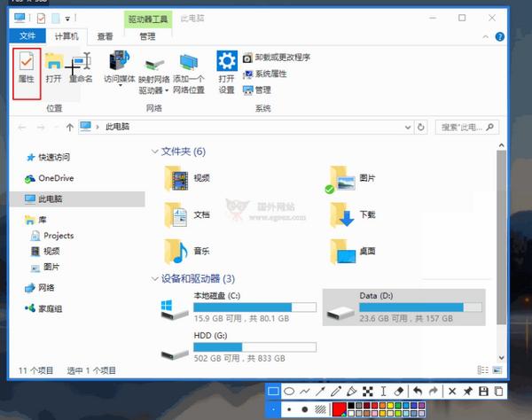
Task: Select the eraser tool
Action: click(x=399, y=392)
